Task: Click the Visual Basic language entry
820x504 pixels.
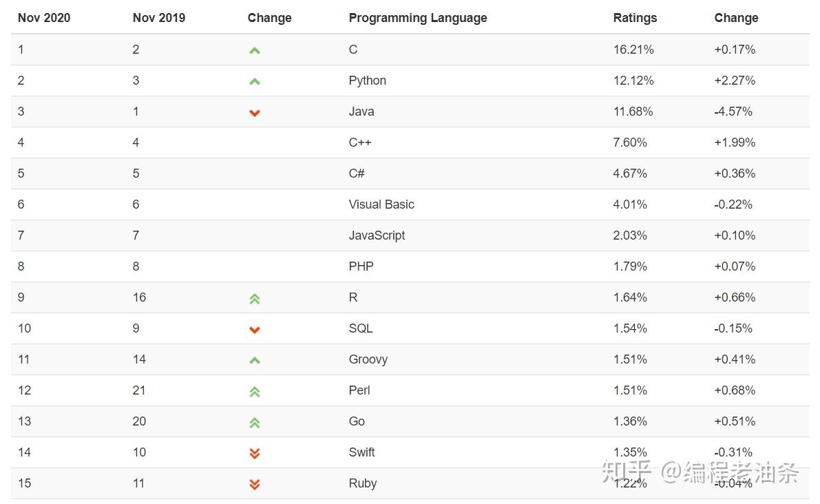Action: 381,204
